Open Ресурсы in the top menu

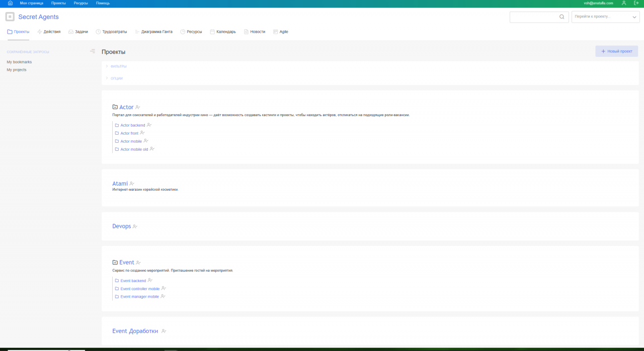(x=80, y=3)
